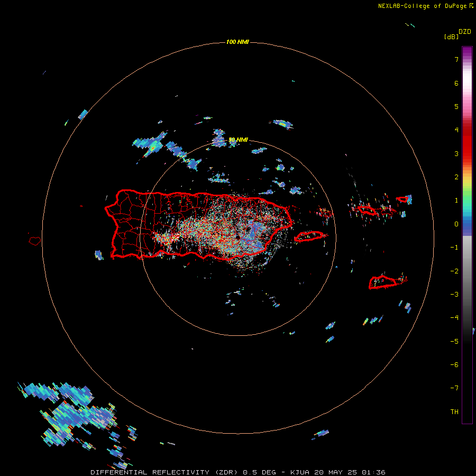Click the -1 tick label on color scale
Image resolution: width=476 pixels, height=476 pixels.
(x=454, y=248)
